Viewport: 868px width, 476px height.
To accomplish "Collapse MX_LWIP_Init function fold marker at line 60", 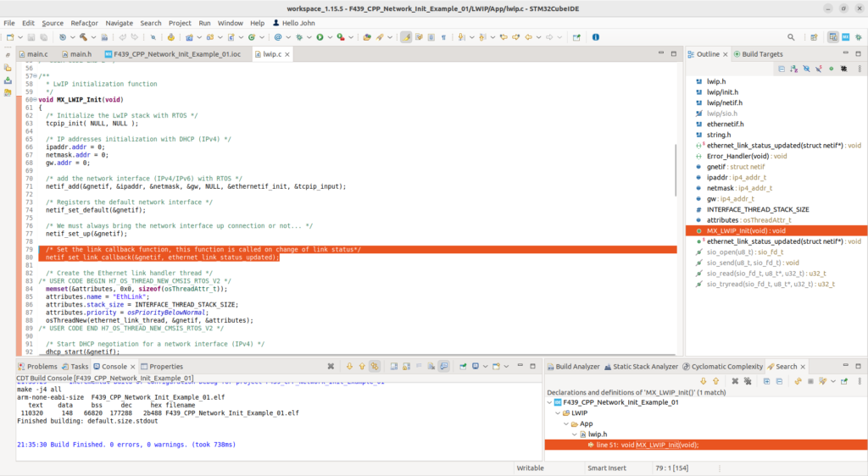I will click(x=35, y=100).
